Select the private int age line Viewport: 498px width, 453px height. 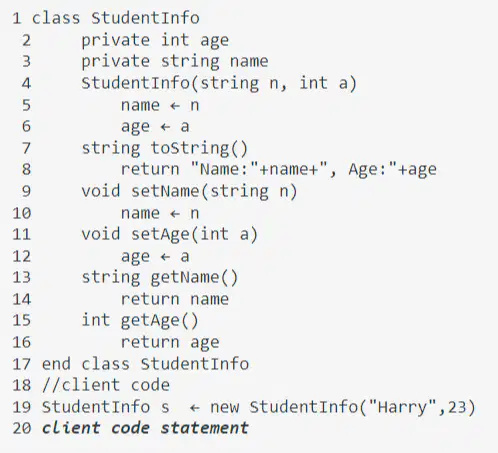[x=155, y=41]
